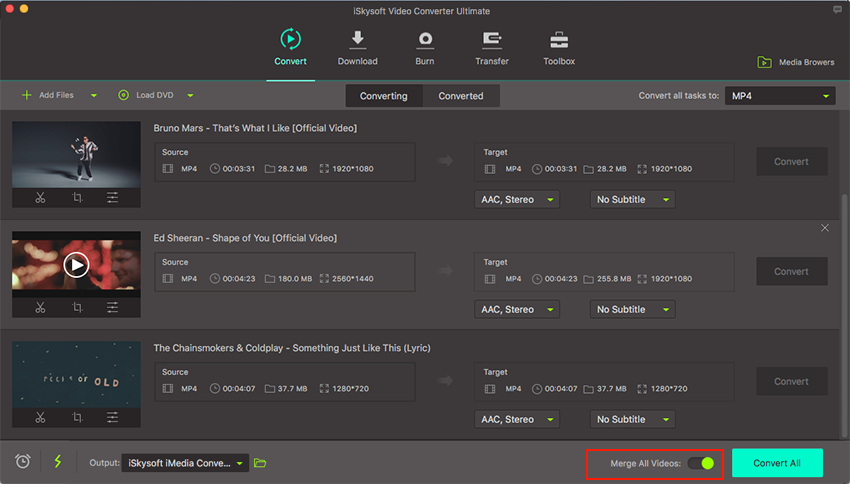
Task: Click the Convert All button
Action: [x=777, y=463]
